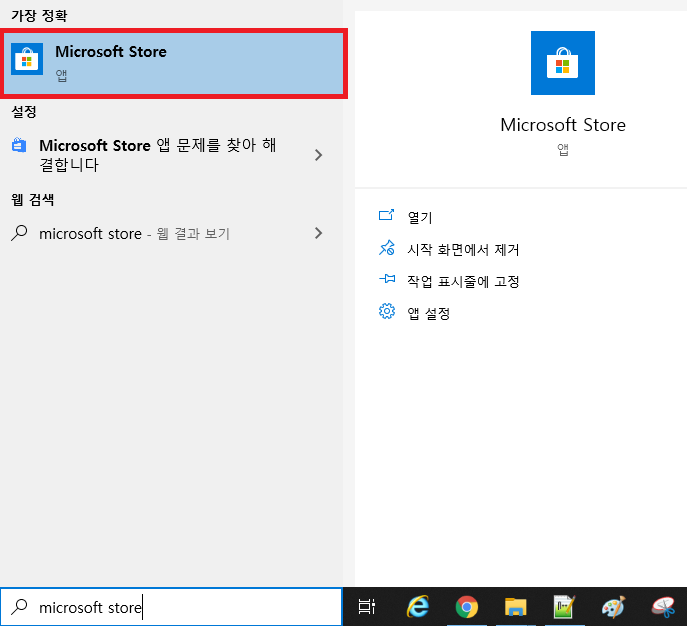
Task: Click unpin icon beside 시작 화면에서 제거
Action: (386, 248)
